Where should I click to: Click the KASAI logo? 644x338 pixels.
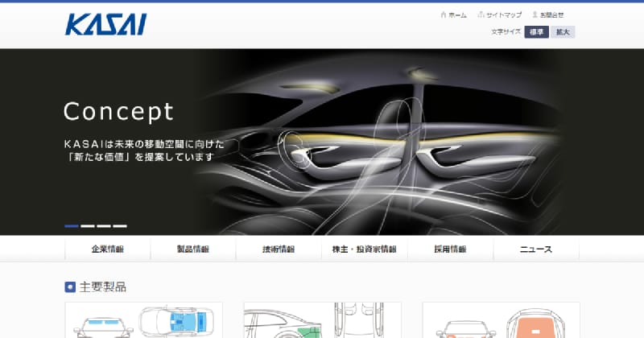tap(105, 24)
